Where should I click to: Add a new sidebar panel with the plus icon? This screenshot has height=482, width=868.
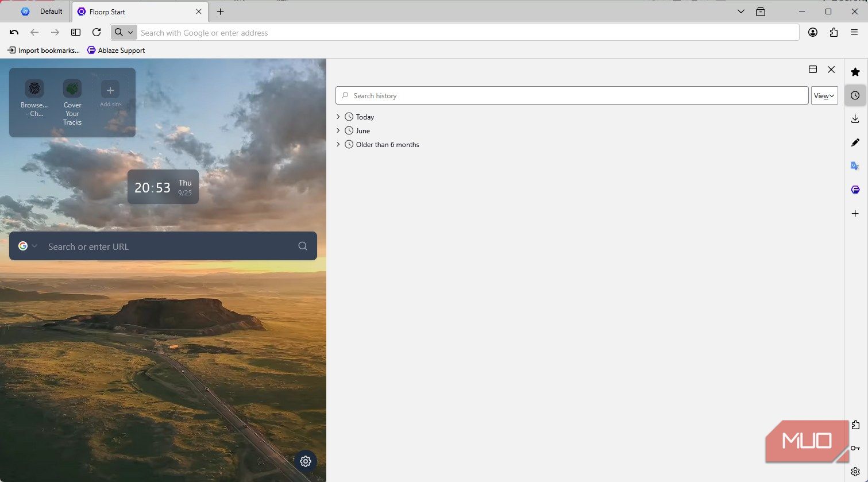click(x=855, y=213)
